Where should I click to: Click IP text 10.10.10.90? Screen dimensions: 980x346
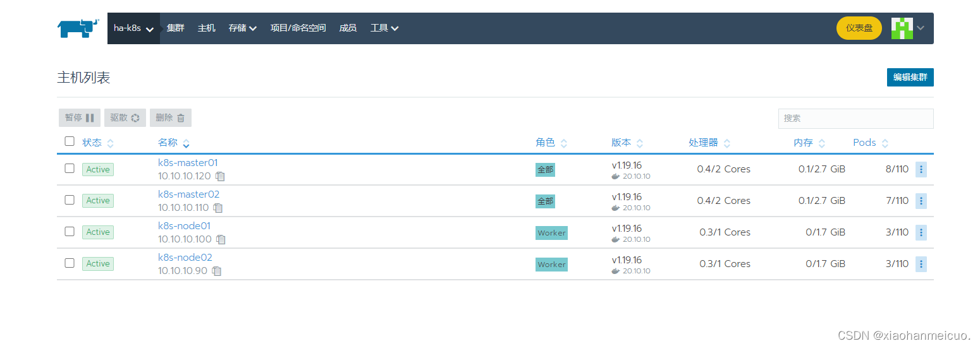pyautogui.click(x=184, y=271)
